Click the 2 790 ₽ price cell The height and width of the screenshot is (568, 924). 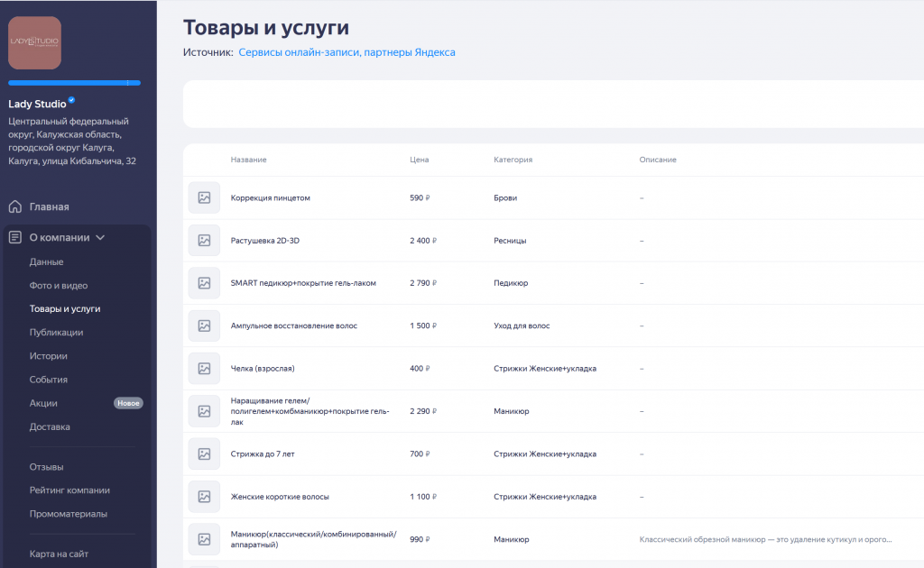pyautogui.click(x=423, y=283)
